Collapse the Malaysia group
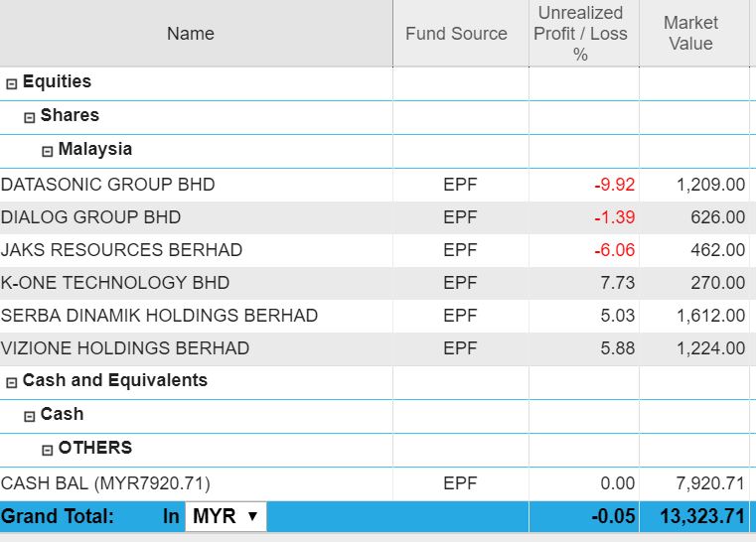The width and height of the screenshot is (756, 542). tap(48, 151)
